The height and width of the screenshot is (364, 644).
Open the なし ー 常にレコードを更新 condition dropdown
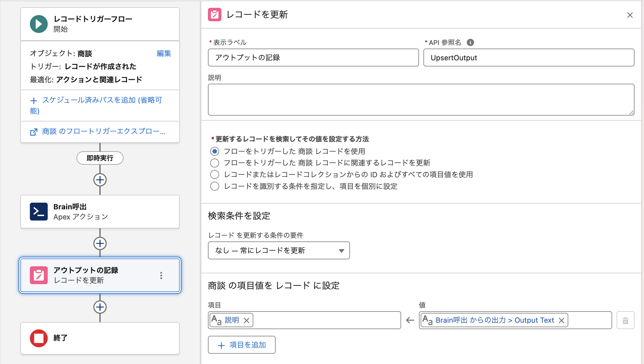[279, 250]
